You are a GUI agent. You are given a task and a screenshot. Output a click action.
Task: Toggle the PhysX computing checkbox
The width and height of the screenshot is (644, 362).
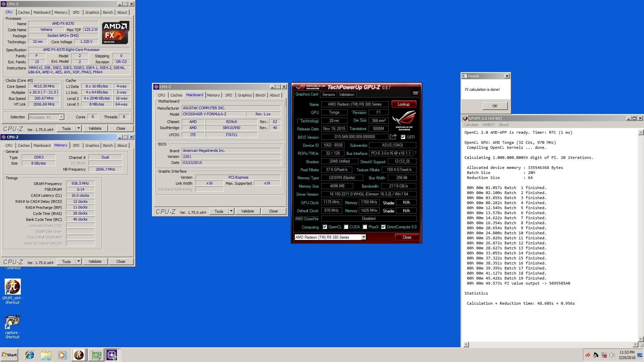365,227
